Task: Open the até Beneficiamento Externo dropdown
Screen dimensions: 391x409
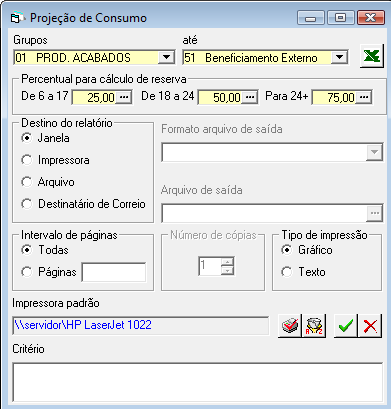Action: click(x=339, y=58)
